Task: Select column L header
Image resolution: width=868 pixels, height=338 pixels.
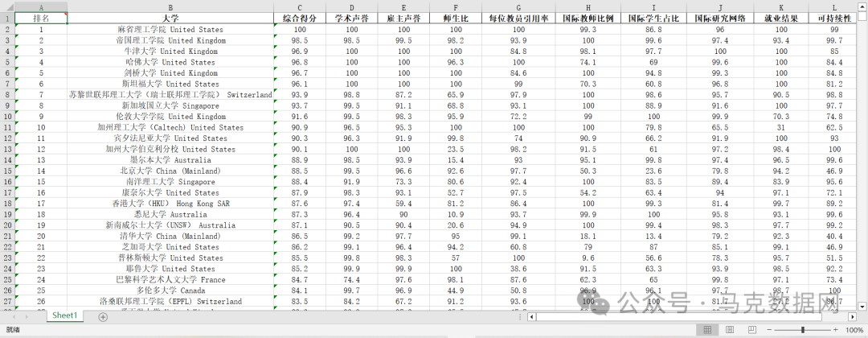Action: (834, 7)
